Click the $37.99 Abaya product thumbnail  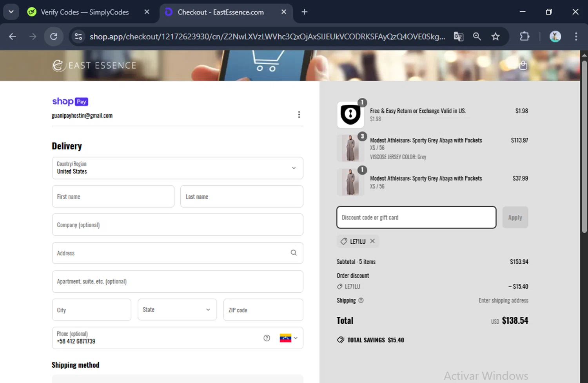click(350, 182)
